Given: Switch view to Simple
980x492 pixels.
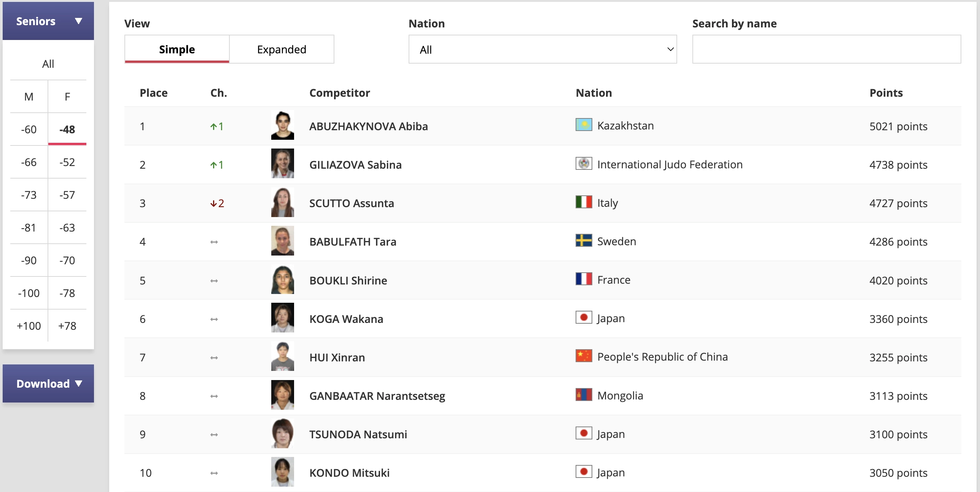Looking at the screenshot, I should [177, 50].
